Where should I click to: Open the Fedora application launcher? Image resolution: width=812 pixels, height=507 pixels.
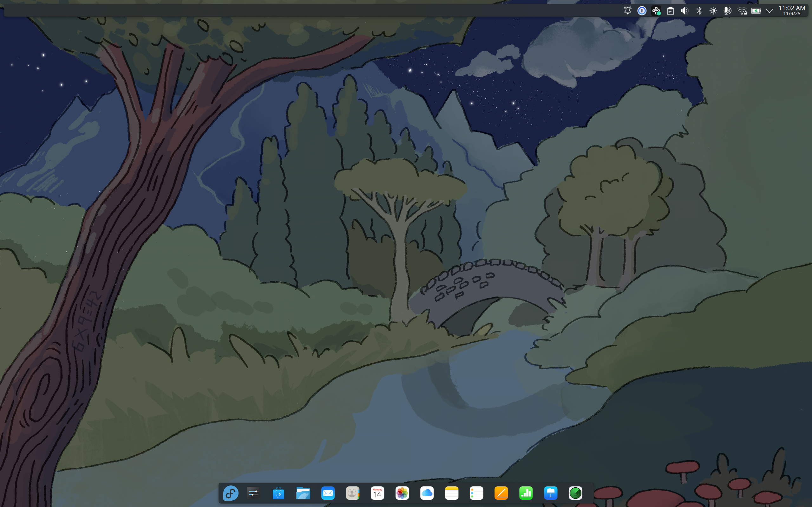click(231, 493)
